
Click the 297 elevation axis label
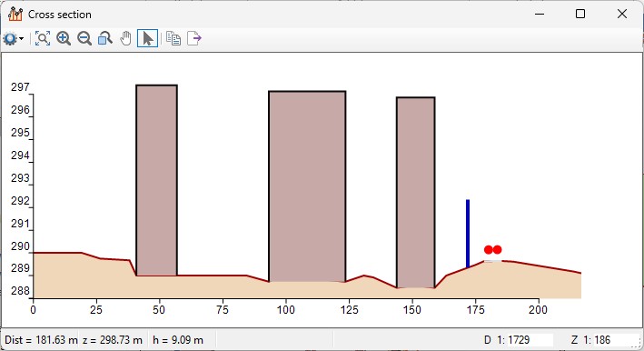coord(20,87)
